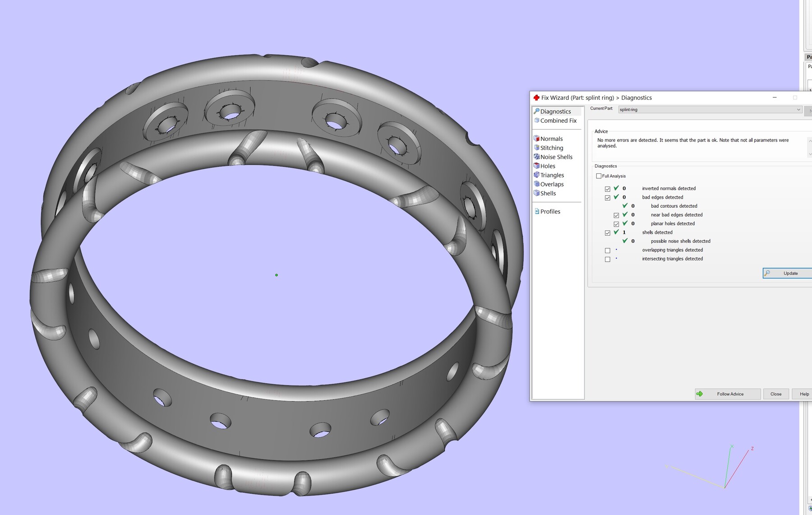Toggle the planar holes detected checkbox
This screenshot has height=515, width=812.
point(616,224)
